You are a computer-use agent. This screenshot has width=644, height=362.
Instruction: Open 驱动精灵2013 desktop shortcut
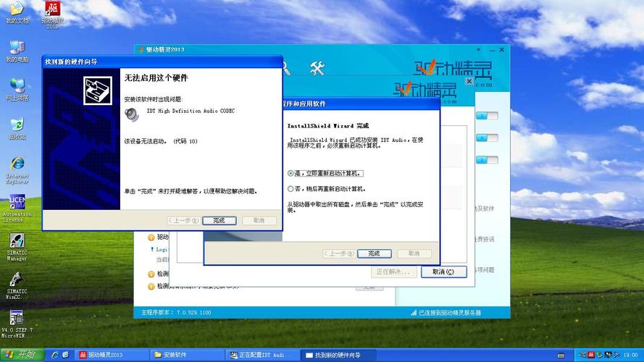click(52, 14)
